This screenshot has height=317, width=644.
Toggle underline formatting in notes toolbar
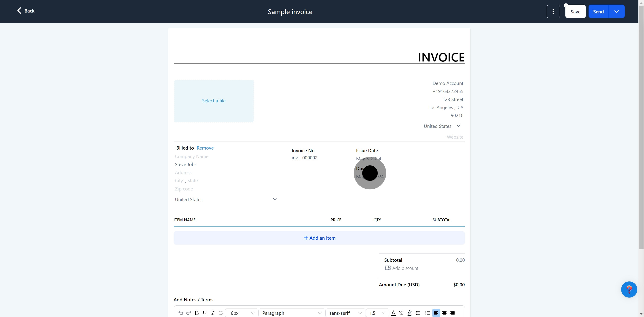pyautogui.click(x=205, y=313)
